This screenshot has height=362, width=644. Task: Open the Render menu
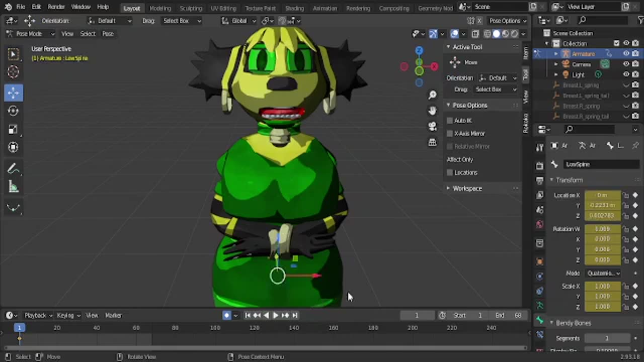pyautogui.click(x=56, y=7)
